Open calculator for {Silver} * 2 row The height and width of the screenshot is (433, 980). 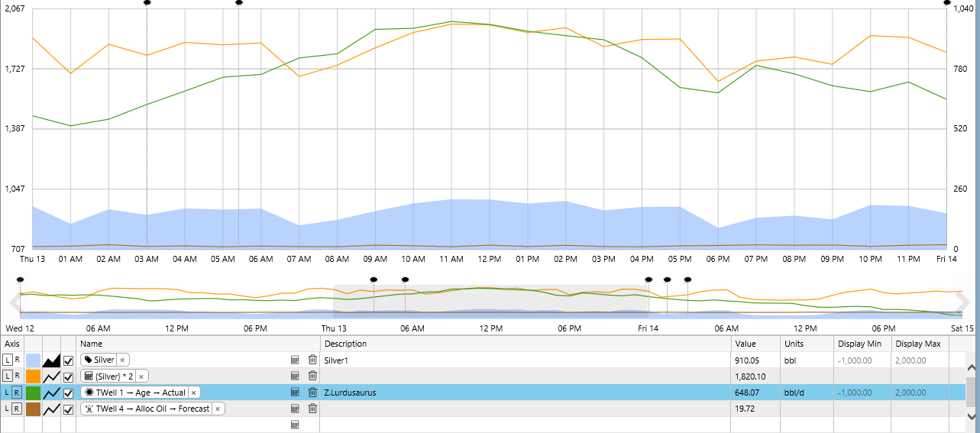coord(295,376)
